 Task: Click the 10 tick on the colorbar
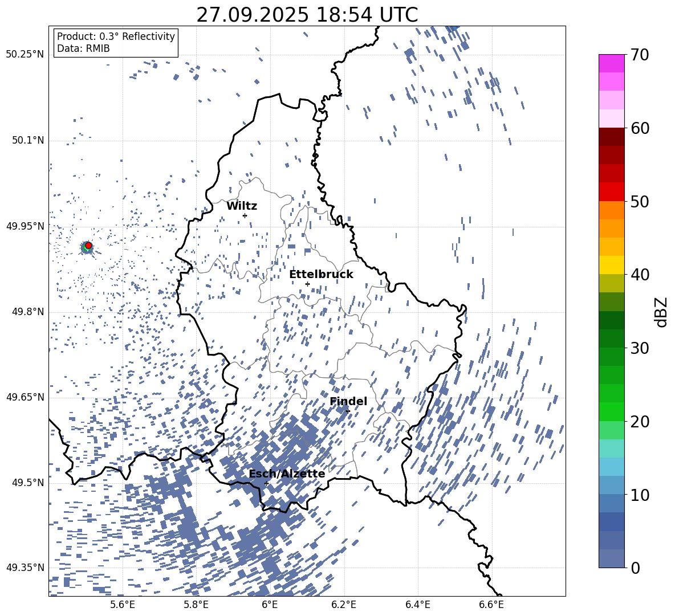pos(640,495)
